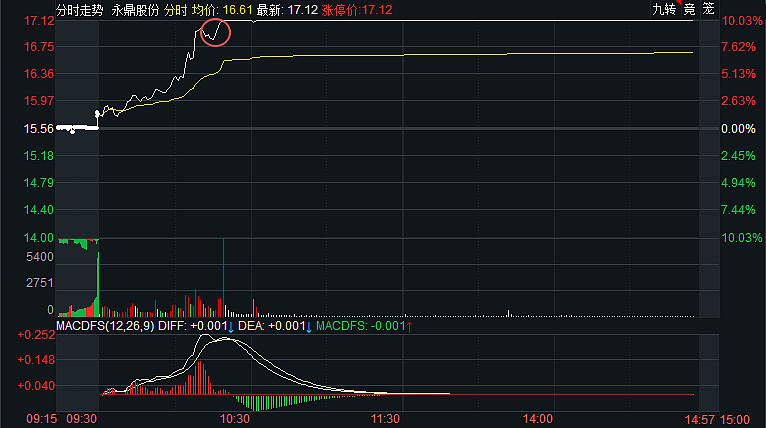Click the 10.03% limit-up percentage label

pos(743,21)
